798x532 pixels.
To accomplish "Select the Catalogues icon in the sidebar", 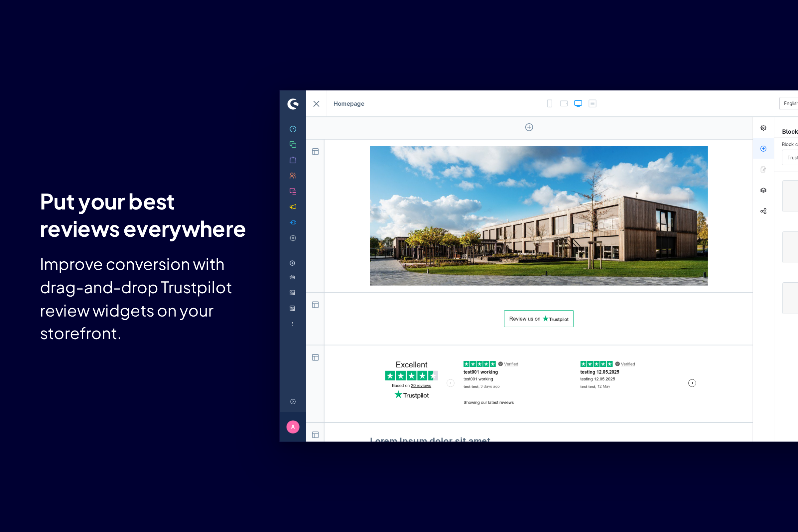I will pyautogui.click(x=293, y=144).
